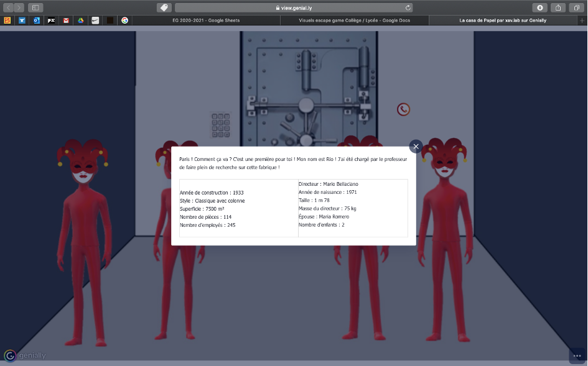Click 'Nombre d'employés : 245' line
This screenshot has width=588, height=366.
[x=207, y=225]
